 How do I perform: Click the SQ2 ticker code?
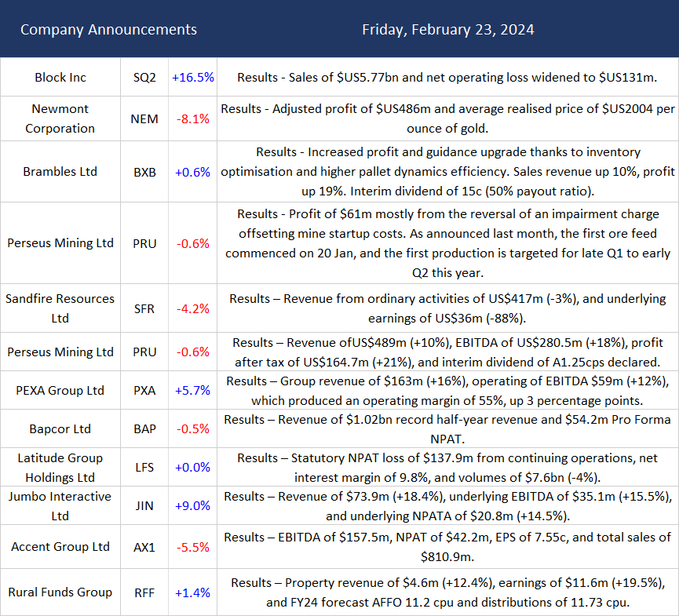144,78
